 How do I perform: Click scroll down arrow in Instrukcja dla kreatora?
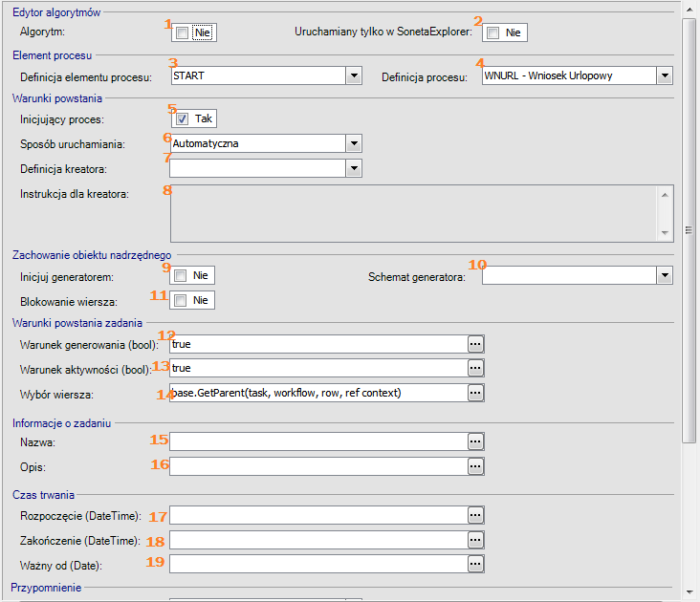[x=665, y=233]
